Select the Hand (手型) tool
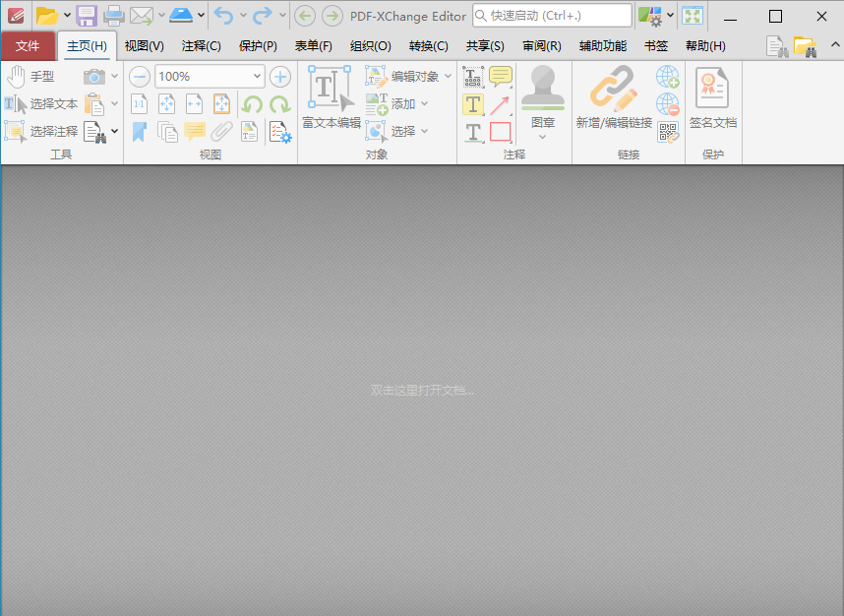844x616 pixels. point(30,77)
